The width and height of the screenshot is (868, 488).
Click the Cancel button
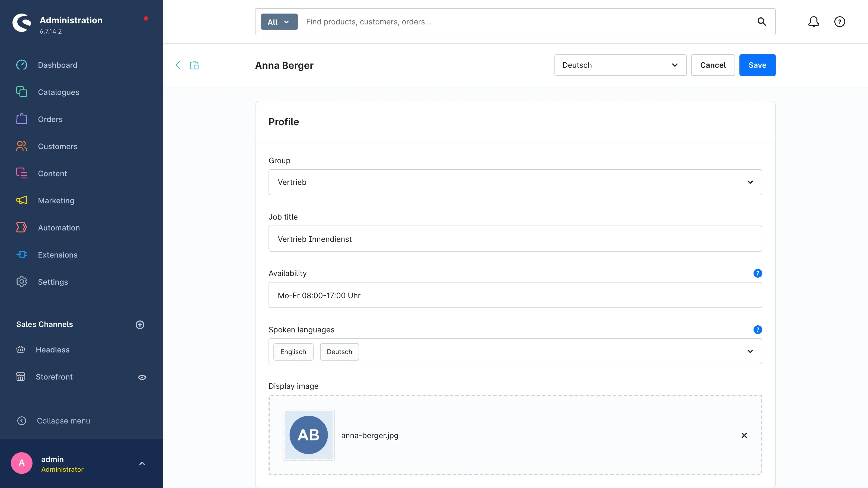coord(713,65)
